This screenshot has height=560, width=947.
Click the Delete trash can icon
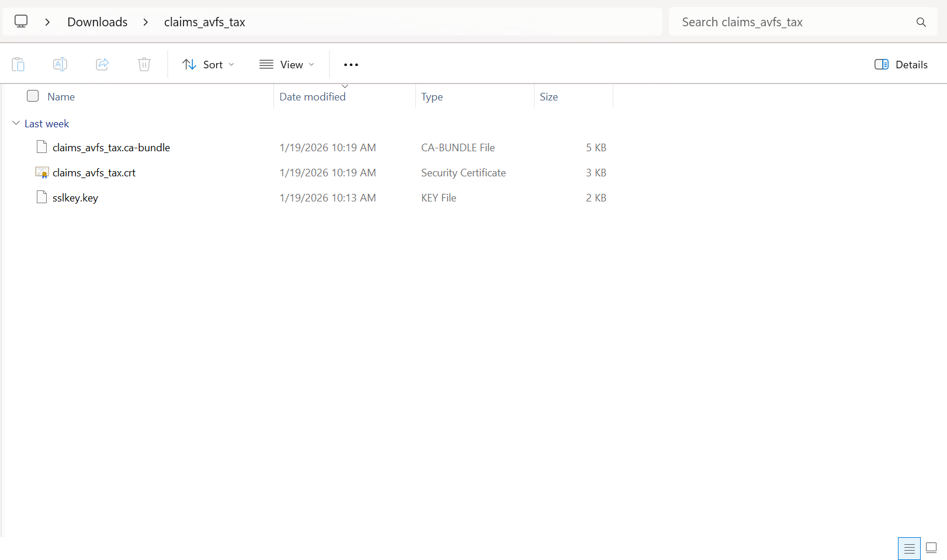tap(144, 64)
